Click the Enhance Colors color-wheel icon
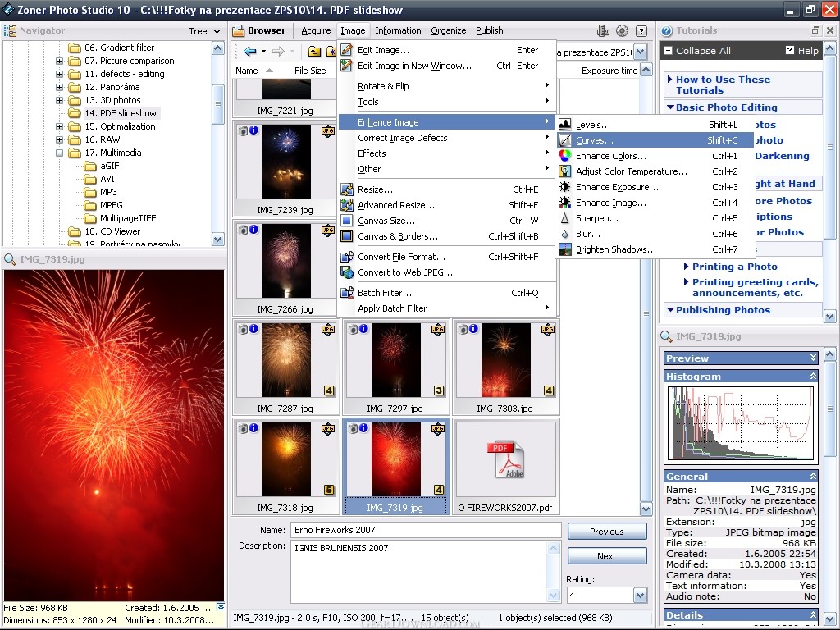Viewport: 840px width, 630px height. pyautogui.click(x=564, y=156)
